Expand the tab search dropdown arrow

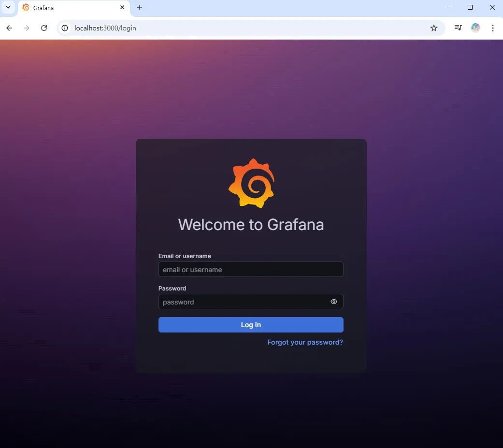click(8, 8)
